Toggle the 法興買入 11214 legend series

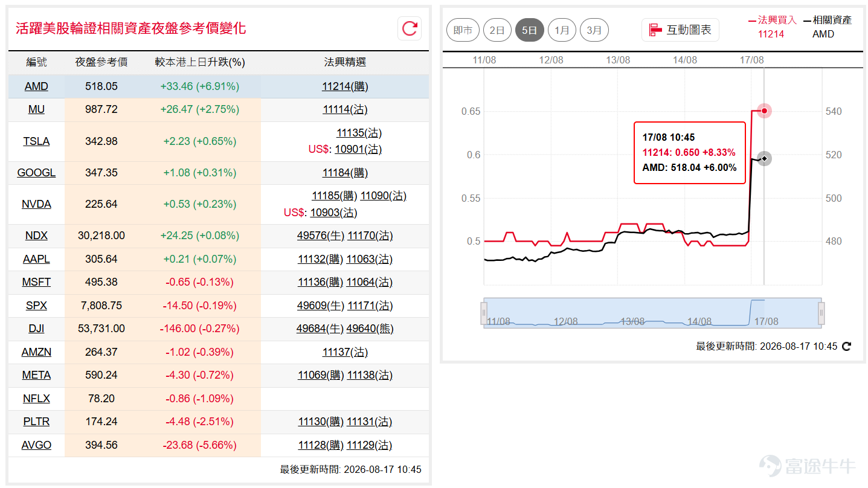(x=771, y=27)
